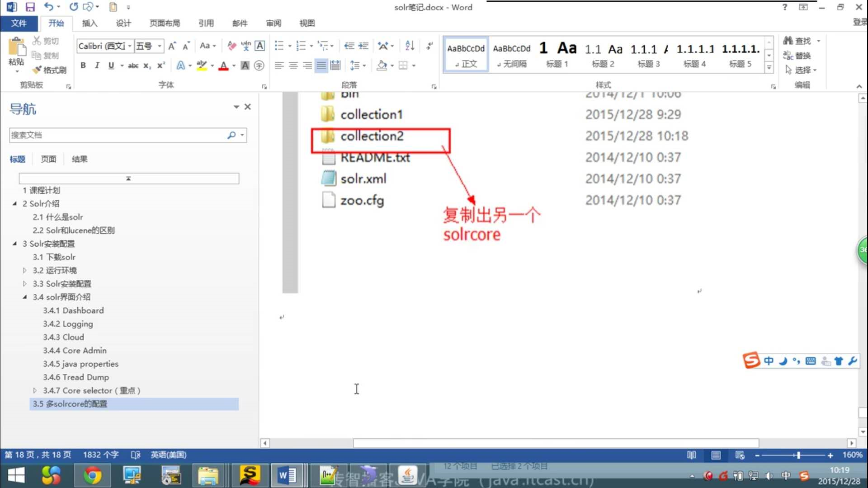868x488 pixels.
Task: Increase font size with grow font icon
Action: pyautogui.click(x=172, y=46)
